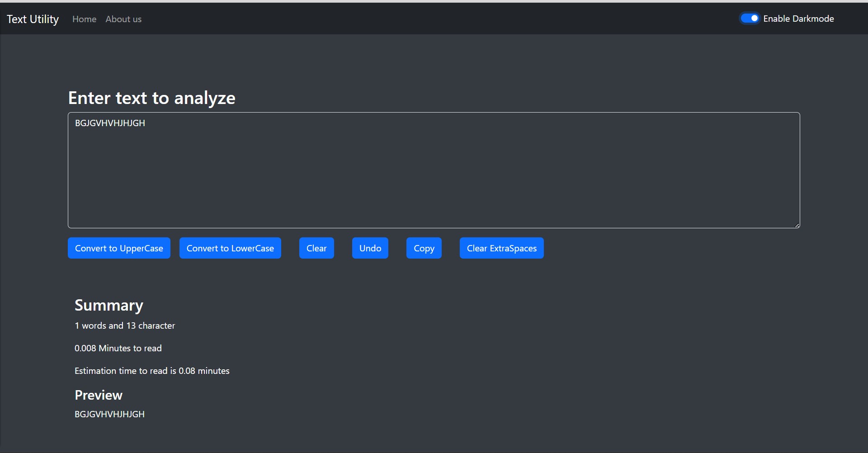Click the word count summary line
Screen dimensions: 868x453
click(x=124, y=325)
